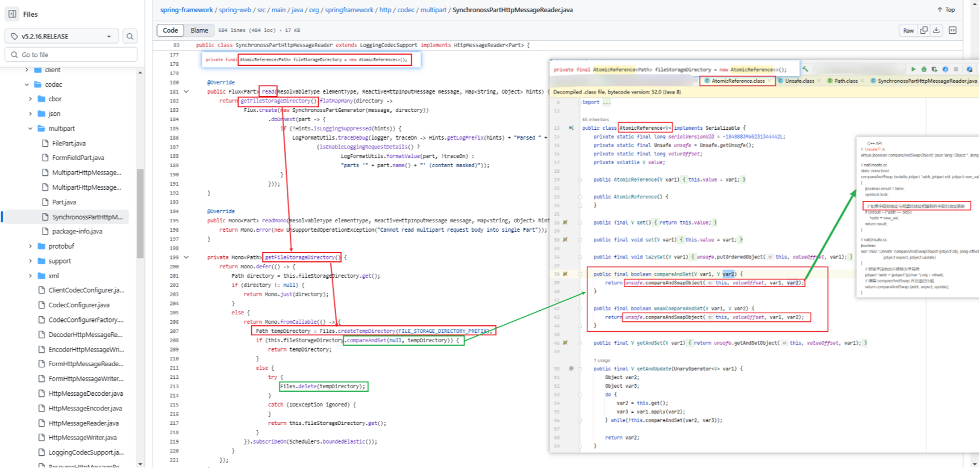Viewport: 980px width, 468px height.
Task: Select SynchronossPartHttpMessageReader.java IDE tab
Action: pyautogui.click(x=924, y=81)
